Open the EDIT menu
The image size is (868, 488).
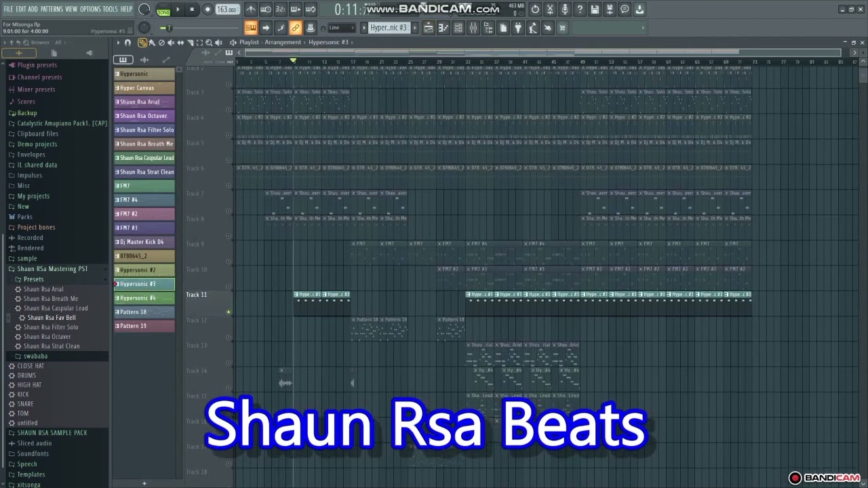tap(21, 9)
